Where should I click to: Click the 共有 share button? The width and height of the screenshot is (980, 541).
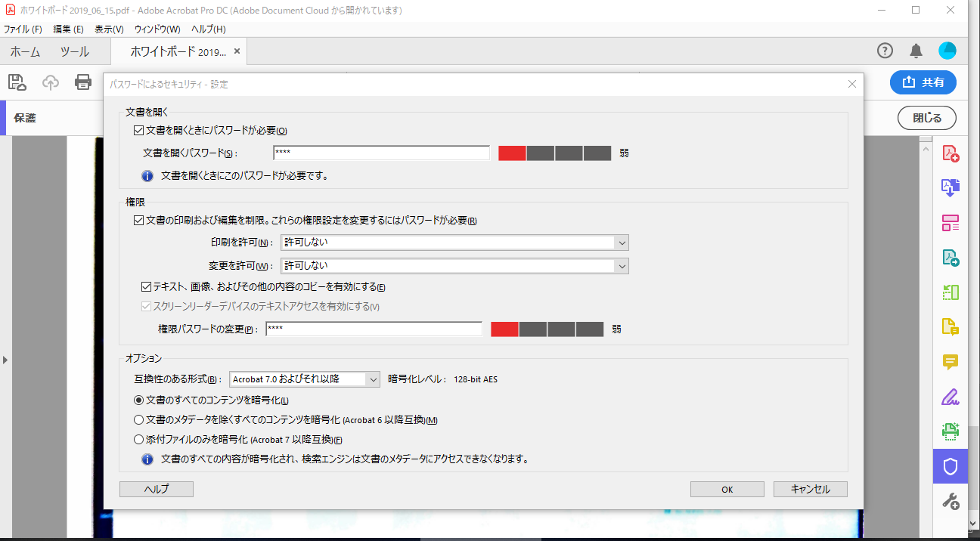(923, 83)
